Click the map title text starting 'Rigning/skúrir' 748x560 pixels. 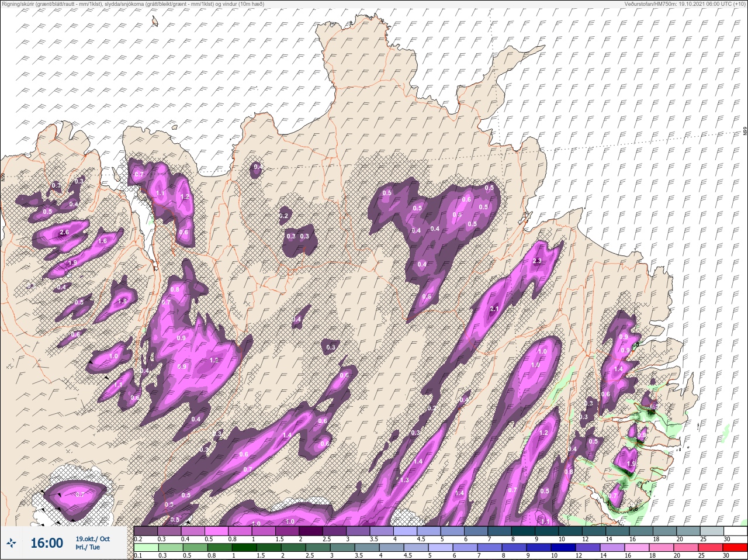tap(133, 4)
